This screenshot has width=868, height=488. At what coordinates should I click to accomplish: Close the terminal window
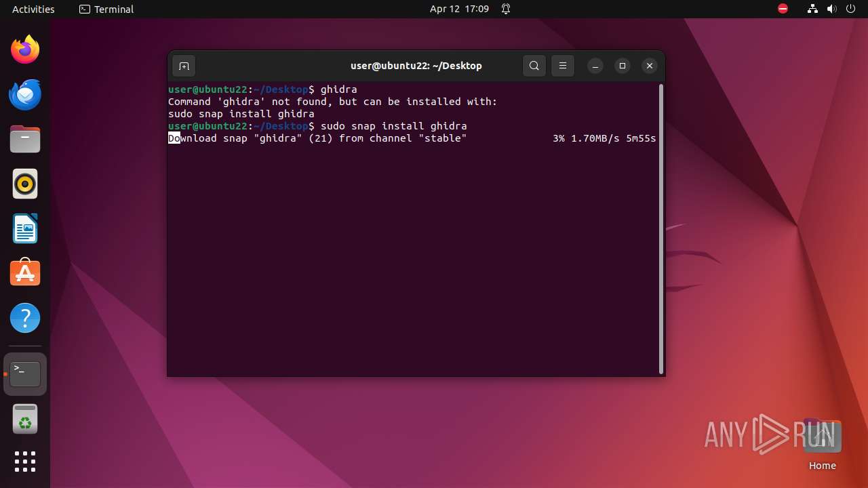pos(650,66)
